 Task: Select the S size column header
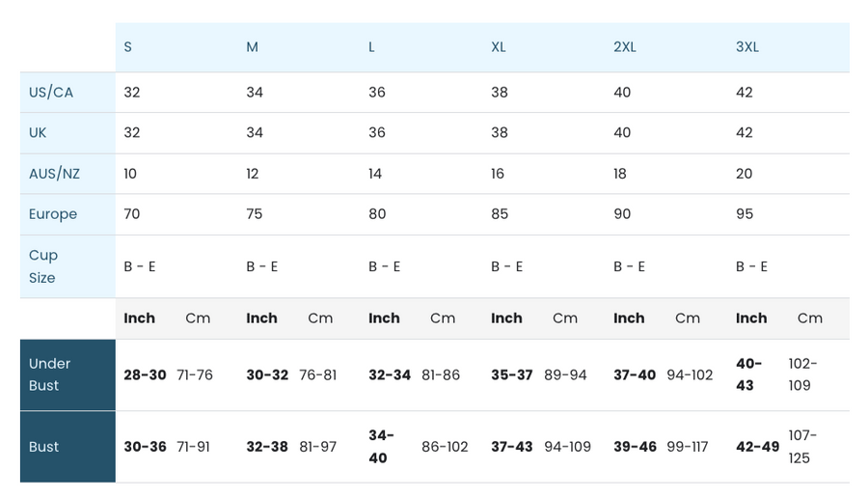point(128,47)
